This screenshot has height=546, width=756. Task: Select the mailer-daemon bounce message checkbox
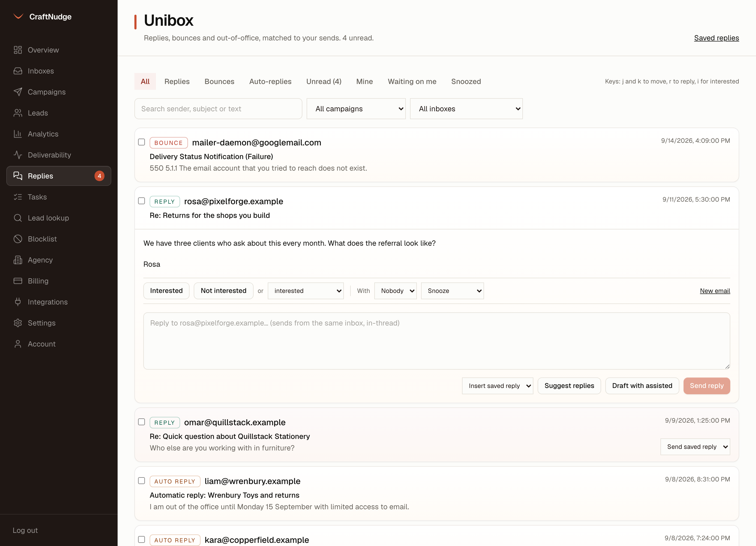click(x=142, y=142)
